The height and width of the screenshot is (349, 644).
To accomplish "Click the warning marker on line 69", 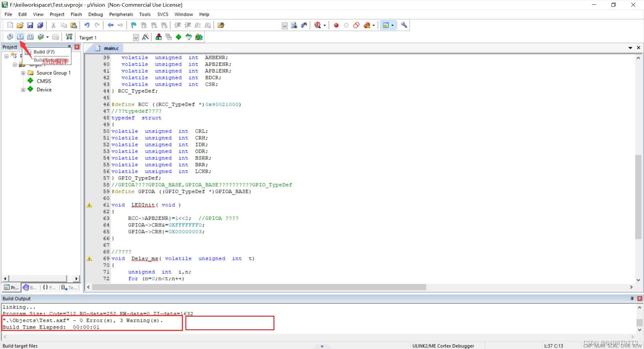I will [89, 259].
